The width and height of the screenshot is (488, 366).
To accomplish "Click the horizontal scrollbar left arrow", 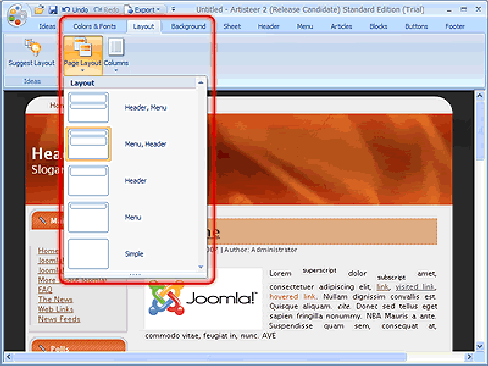I will 9,357.
